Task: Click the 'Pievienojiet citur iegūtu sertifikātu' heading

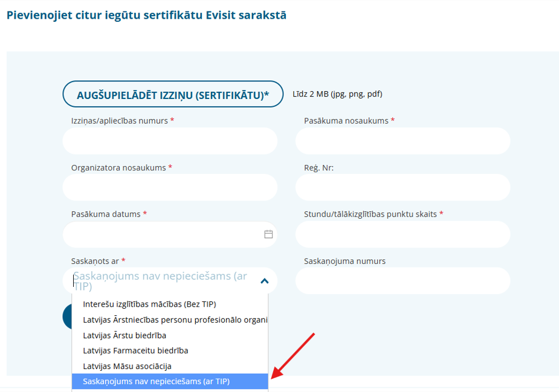Action: [146, 15]
